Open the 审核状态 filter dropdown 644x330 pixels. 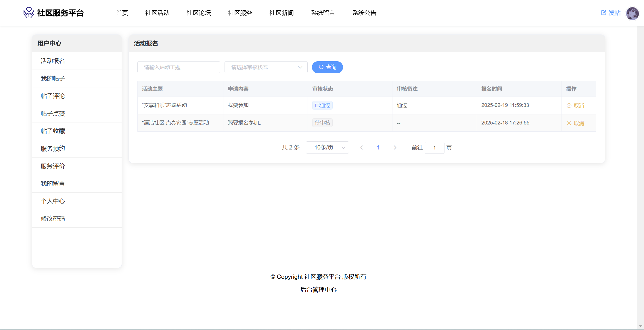coord(266,67)
